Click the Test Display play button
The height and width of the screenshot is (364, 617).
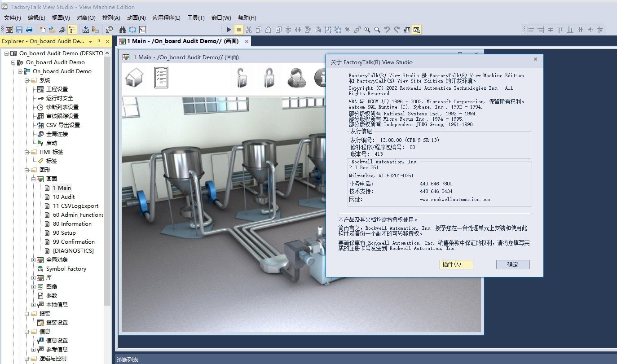point(229,30)
